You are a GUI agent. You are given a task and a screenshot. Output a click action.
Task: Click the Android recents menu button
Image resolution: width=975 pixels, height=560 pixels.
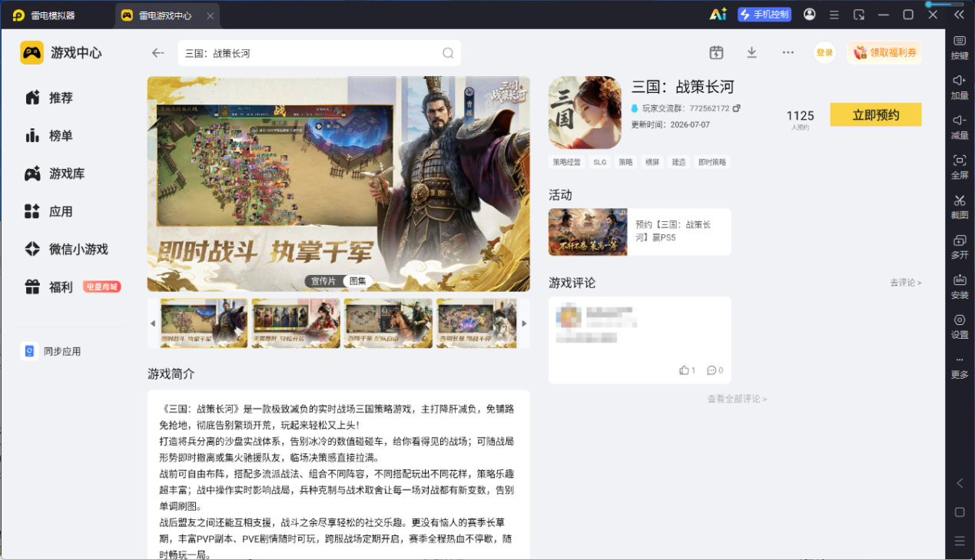coord(960,541)
